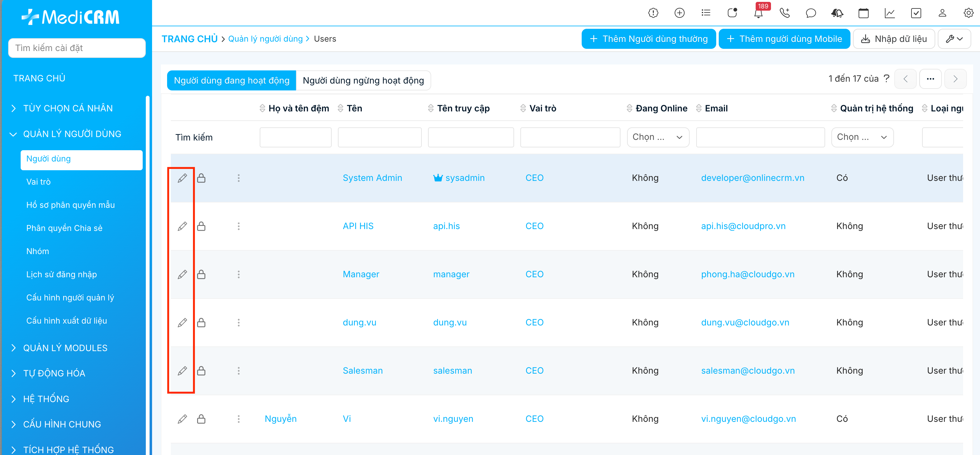Open the settings gear icon

point(968,13)
